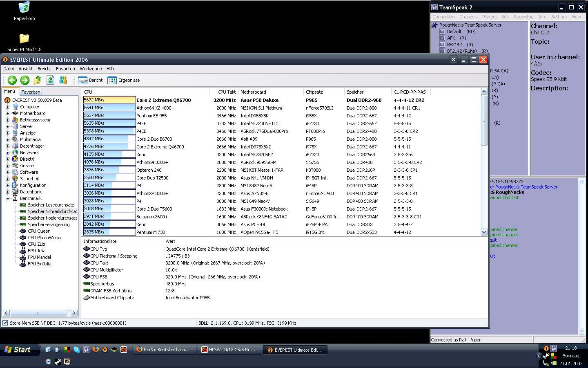
Task: Expand the Datenträger tree node
Action: [x=7, y=146]
